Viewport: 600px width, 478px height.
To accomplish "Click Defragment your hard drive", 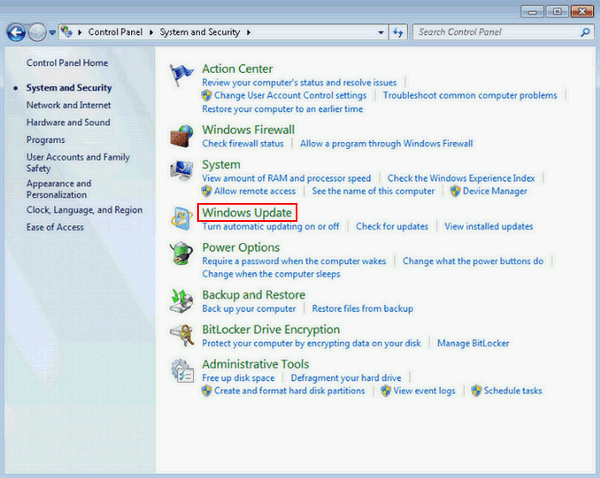I will click(346, 378).
